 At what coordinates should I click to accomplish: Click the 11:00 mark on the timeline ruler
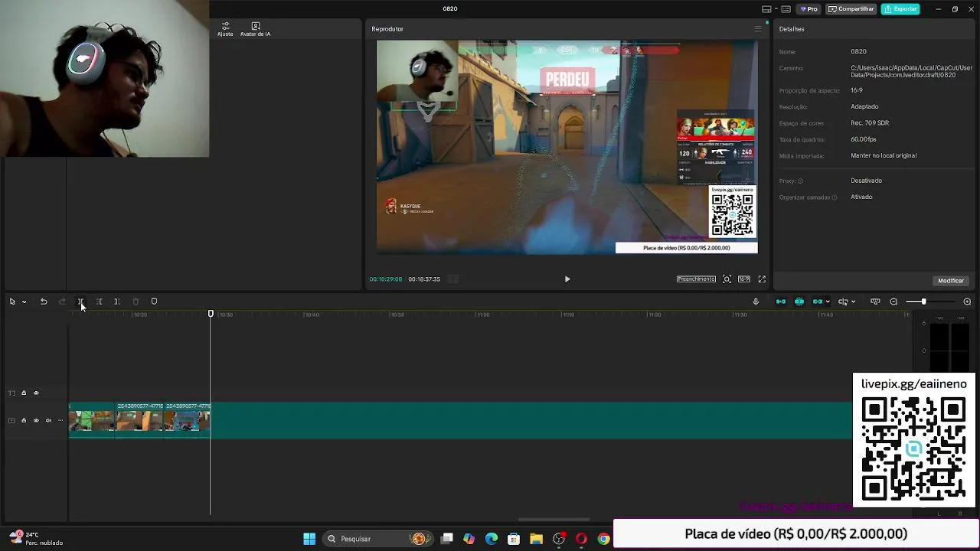click(483, 315)
